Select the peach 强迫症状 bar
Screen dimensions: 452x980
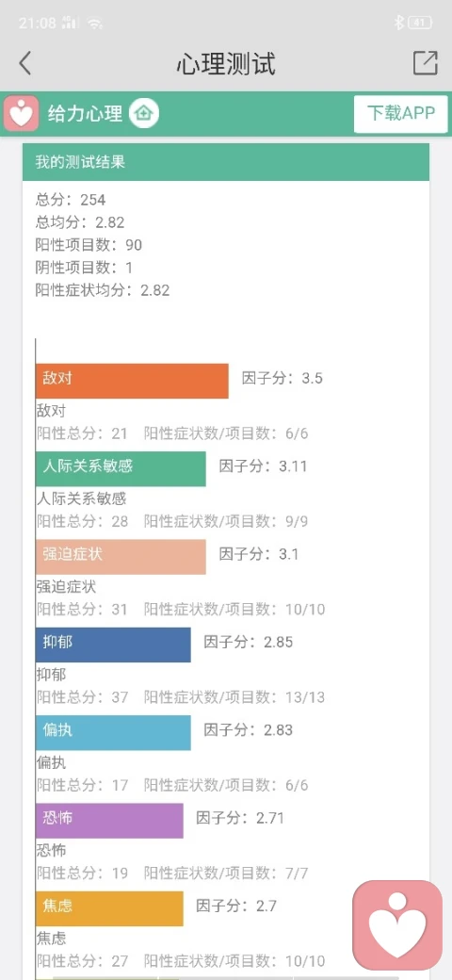pyautogui.click(x=121, y=557)
